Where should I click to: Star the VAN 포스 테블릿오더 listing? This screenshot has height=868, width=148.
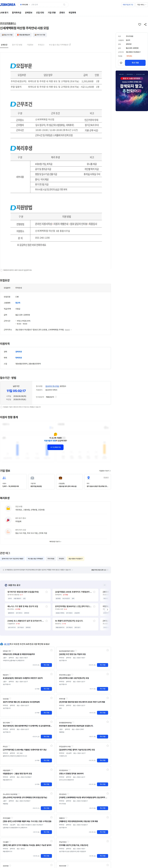pyautogui.click(x=46, y=621)
